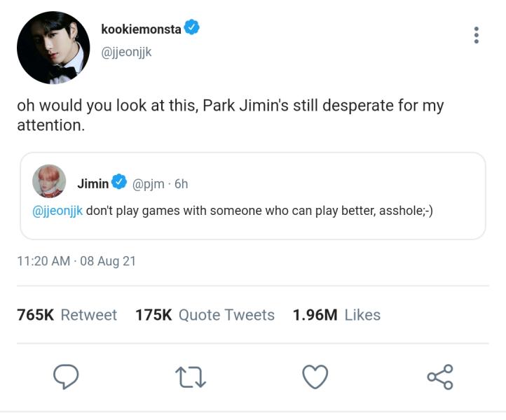Viewport: 506px width, 420px height.
Task: Tap the retweet arrows icon
Action: click(190, 377)
